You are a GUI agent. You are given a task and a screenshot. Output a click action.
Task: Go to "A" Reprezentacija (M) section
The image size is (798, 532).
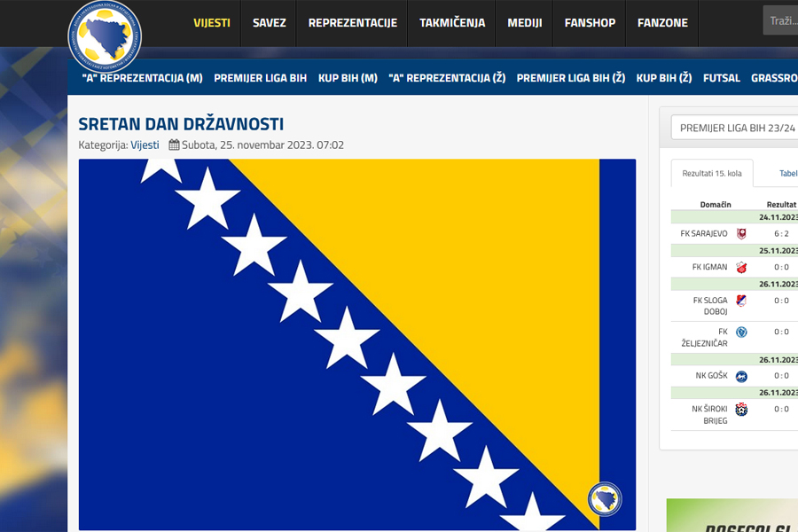(143, 78)
